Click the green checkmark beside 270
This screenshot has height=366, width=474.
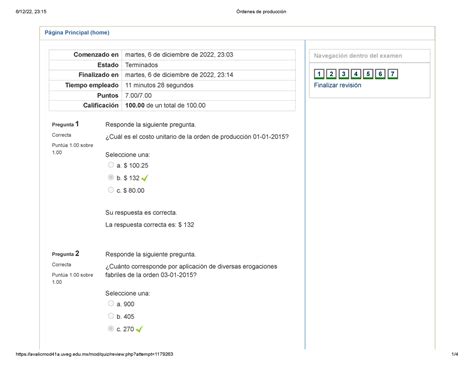(x=139, y=329)
